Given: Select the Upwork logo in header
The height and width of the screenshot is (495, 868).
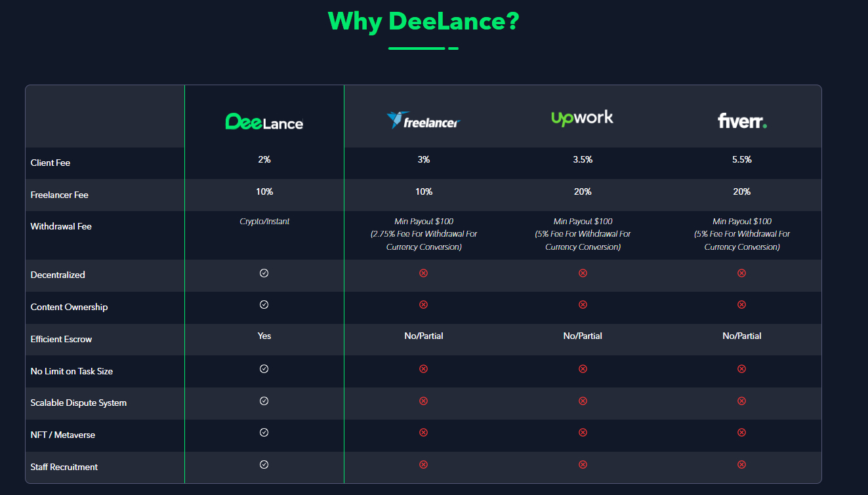Looking at the screenshot, I should pyautogui.click(x=583, y=118).
